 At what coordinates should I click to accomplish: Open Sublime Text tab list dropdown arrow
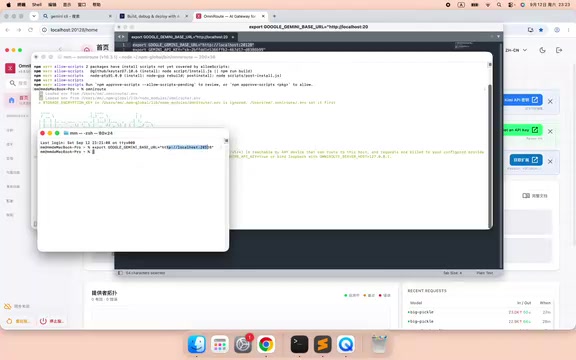(498, 37)
